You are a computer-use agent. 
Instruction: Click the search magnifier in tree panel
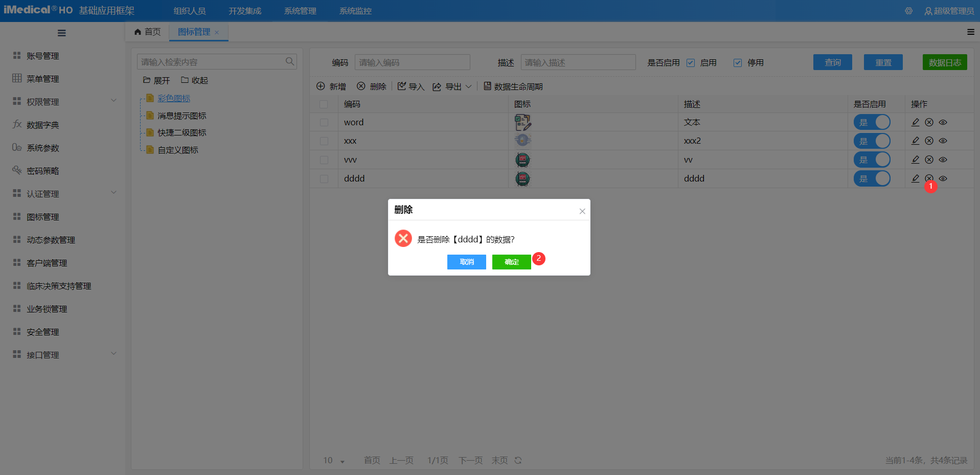click(289, 62)
